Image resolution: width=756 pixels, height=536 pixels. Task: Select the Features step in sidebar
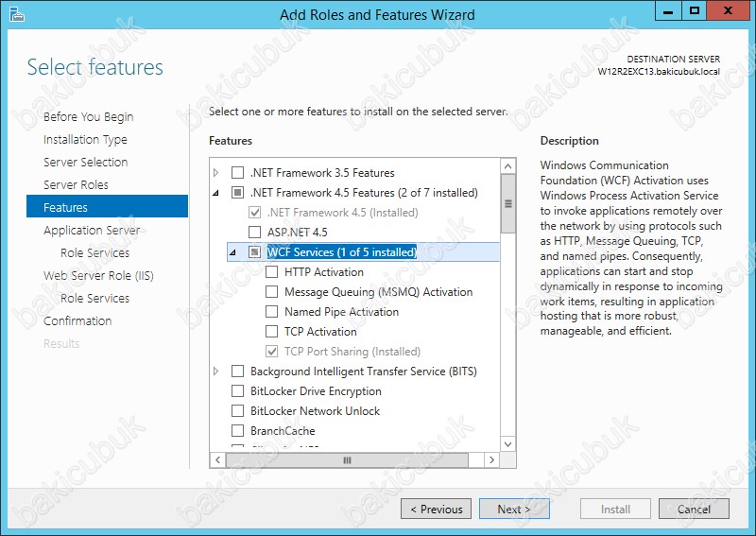[x=107, y=206]
